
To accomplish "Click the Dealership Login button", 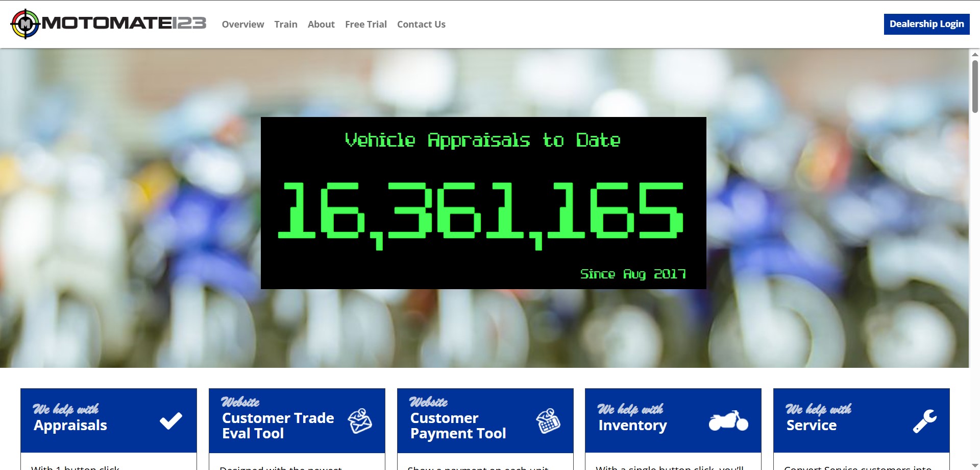I will click(x=926, y=24).
